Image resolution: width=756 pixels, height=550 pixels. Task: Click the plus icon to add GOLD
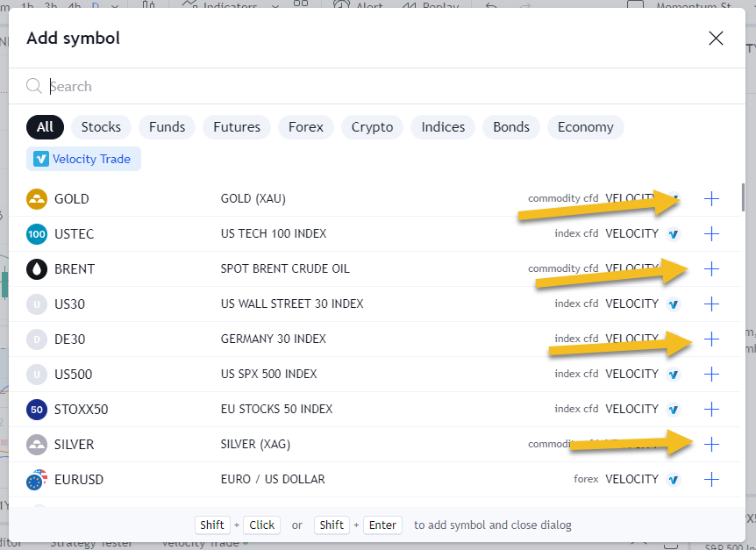[x=711, y=199]
